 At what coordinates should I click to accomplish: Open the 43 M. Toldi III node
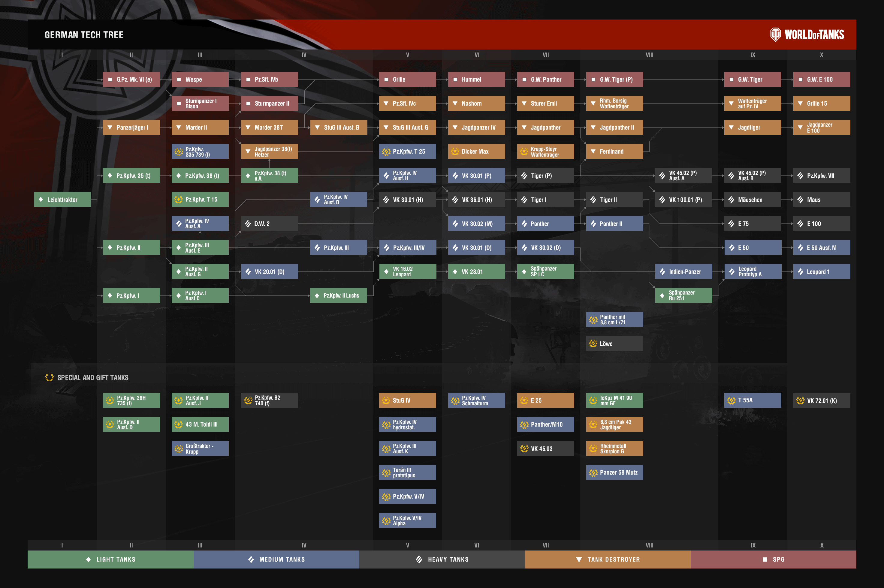[201, 424]
